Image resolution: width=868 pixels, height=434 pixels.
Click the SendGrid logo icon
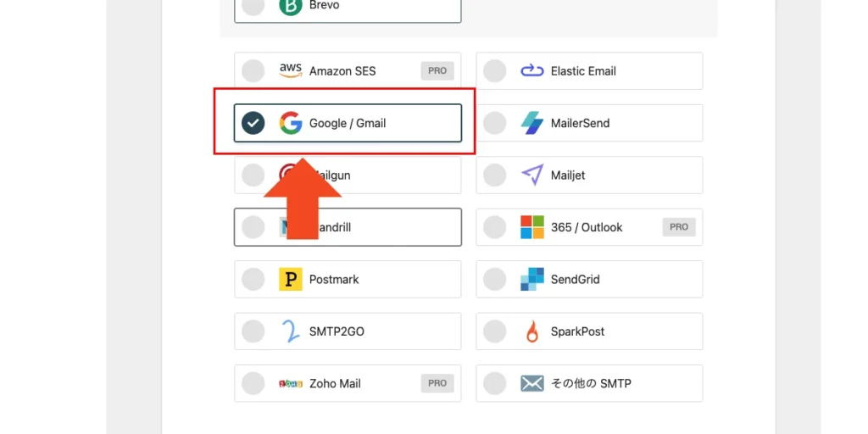pos(531,279)
